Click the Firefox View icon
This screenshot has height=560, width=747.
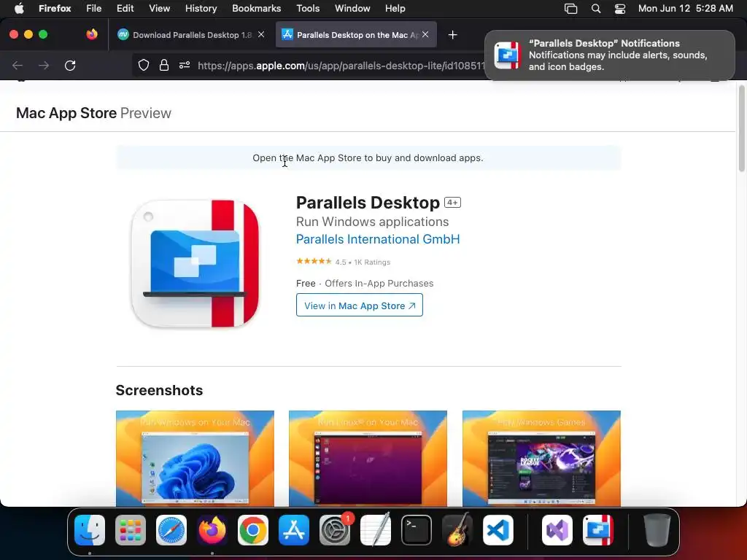click(x=92, y=34)
